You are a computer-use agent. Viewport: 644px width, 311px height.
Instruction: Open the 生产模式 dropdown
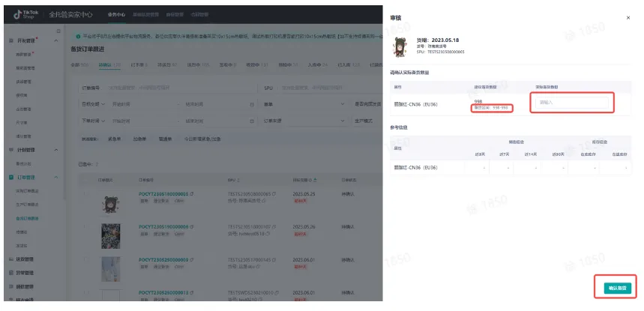[367, 121]
